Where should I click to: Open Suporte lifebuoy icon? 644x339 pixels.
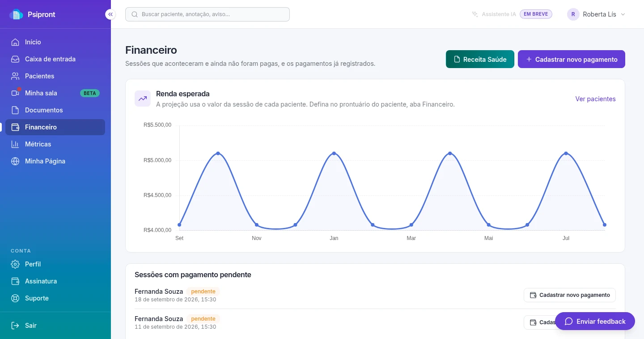(15, 298)
